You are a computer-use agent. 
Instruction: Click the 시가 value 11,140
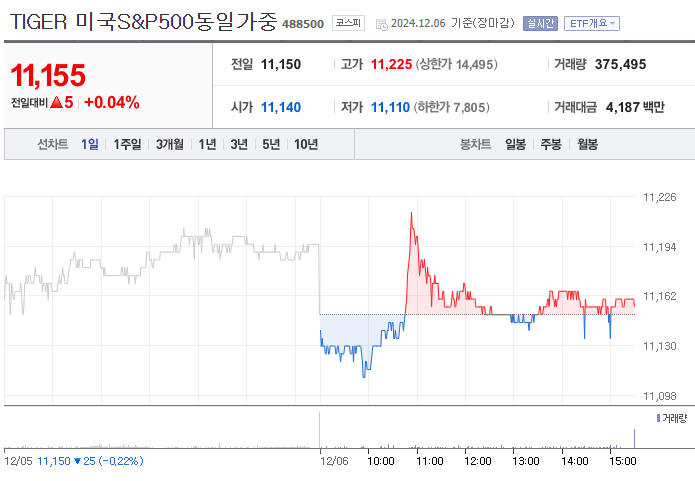(x=281, y=107)
